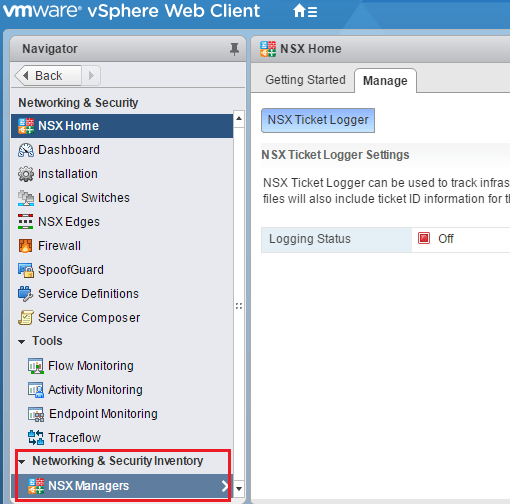Image resolution: width=510 pixels, height=504 pixels.
Task: Collapse the Tools section
Action: pos(22,342)
